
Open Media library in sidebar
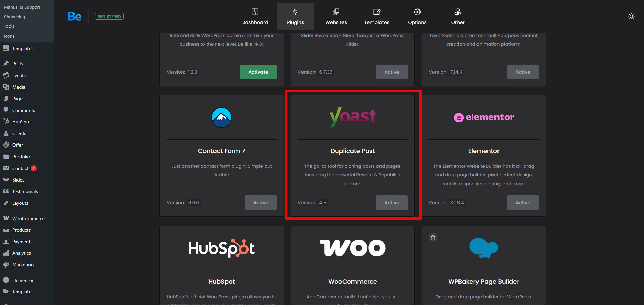(x=19, y=87)
